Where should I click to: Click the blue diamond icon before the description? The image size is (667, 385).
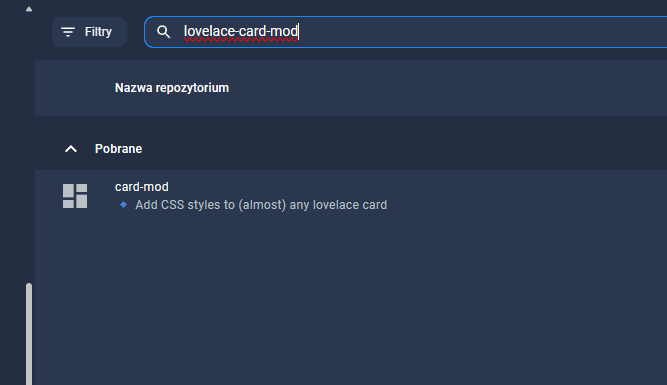123,205
